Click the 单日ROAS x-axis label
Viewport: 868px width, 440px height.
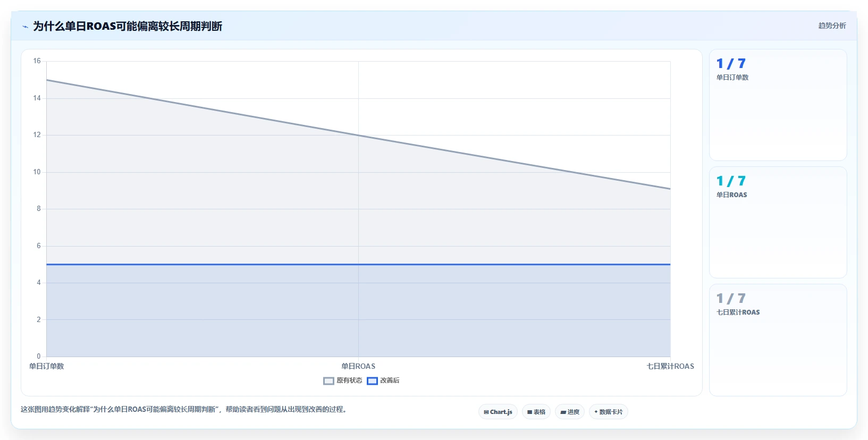click(x=358, y=366)
